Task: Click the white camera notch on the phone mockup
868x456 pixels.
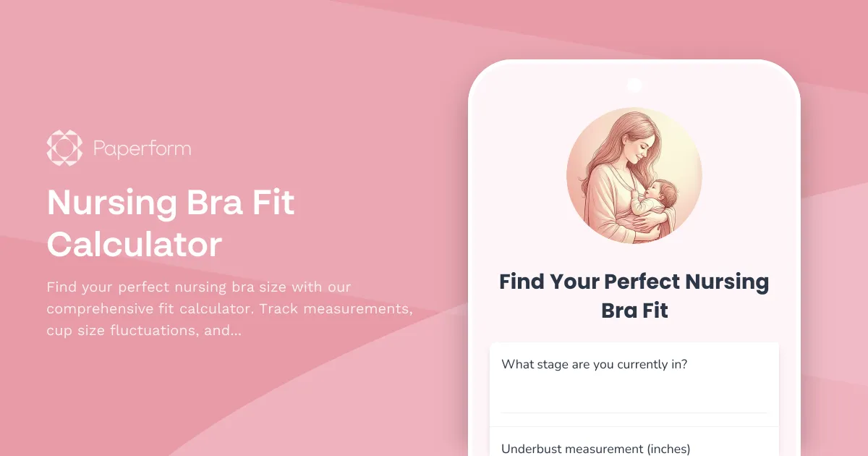Action: [x=634, y=85]
